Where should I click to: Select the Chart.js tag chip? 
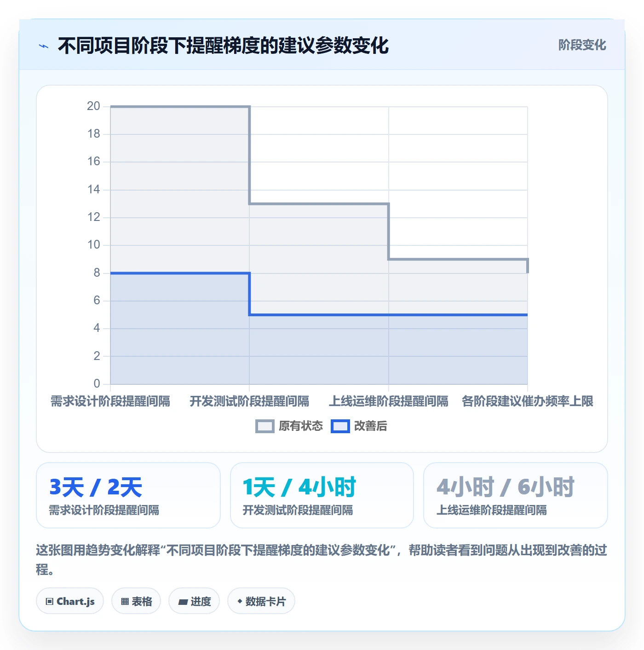coord(70,601)
